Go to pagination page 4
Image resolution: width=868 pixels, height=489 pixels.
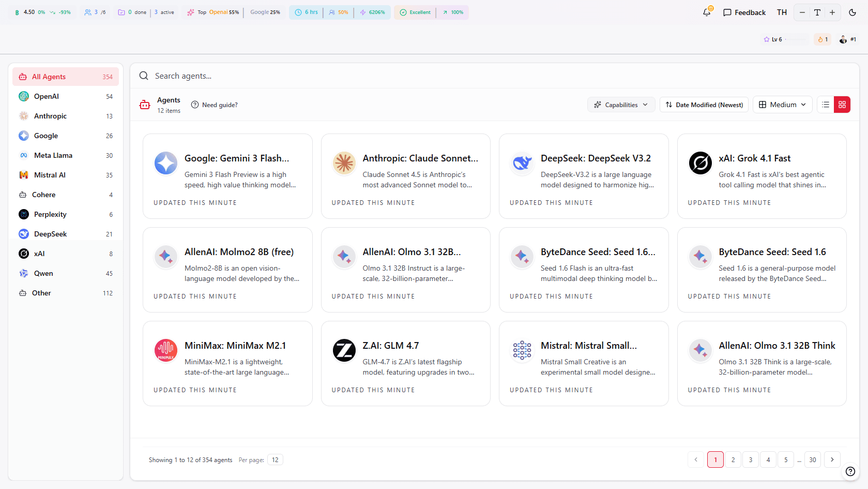tap(768, 460)
